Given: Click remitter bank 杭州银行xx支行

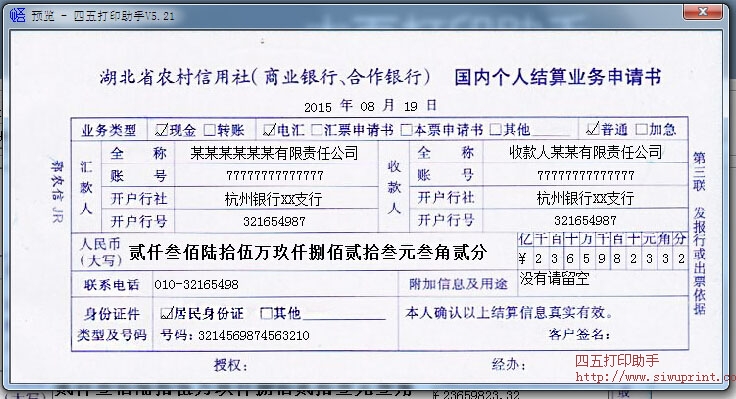Looking at the screenshot, I should (273, 199).
